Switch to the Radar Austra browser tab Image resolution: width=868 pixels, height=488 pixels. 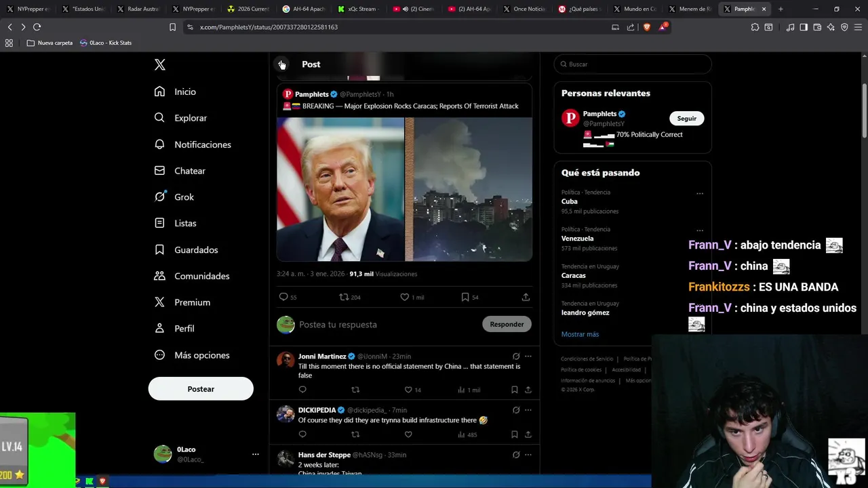pyautogui.click(x=139, y=9)
